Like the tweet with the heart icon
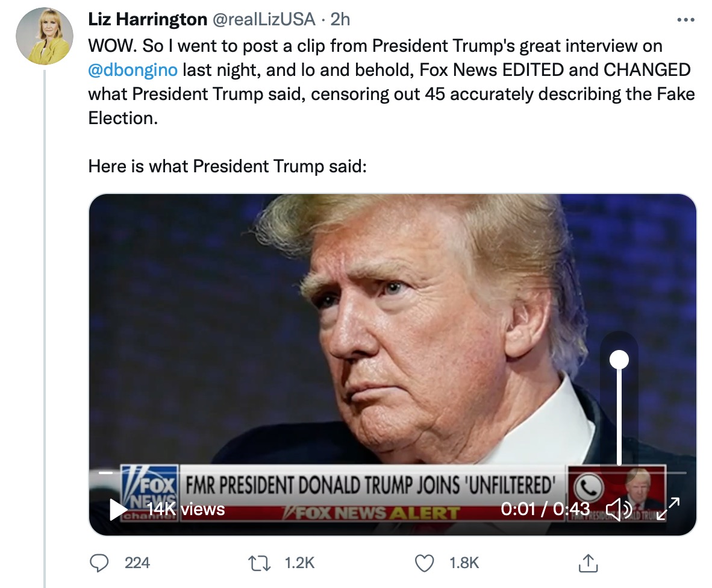This screenshot has width=712, height=588. point(425,563)
